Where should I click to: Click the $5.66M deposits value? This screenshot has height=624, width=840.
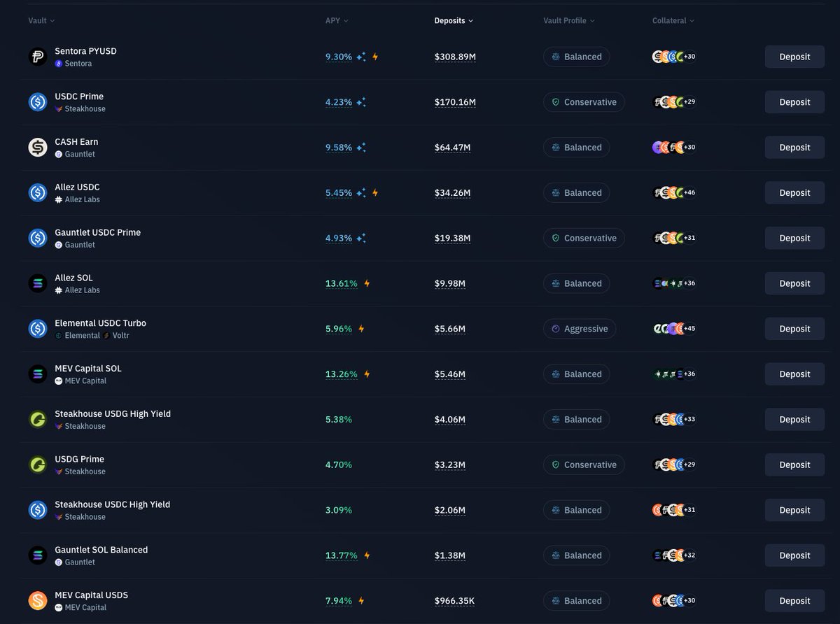pyautogui.click(x=450, y=329)
